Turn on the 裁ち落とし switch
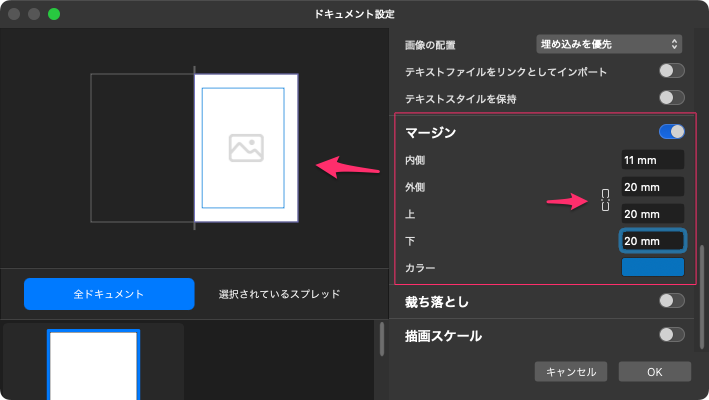The image size is (709, 400). (x=671, y=301)
